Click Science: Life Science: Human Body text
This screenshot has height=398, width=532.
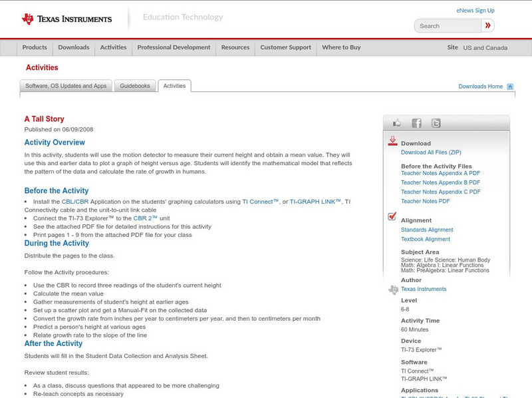tap(446, 260)
